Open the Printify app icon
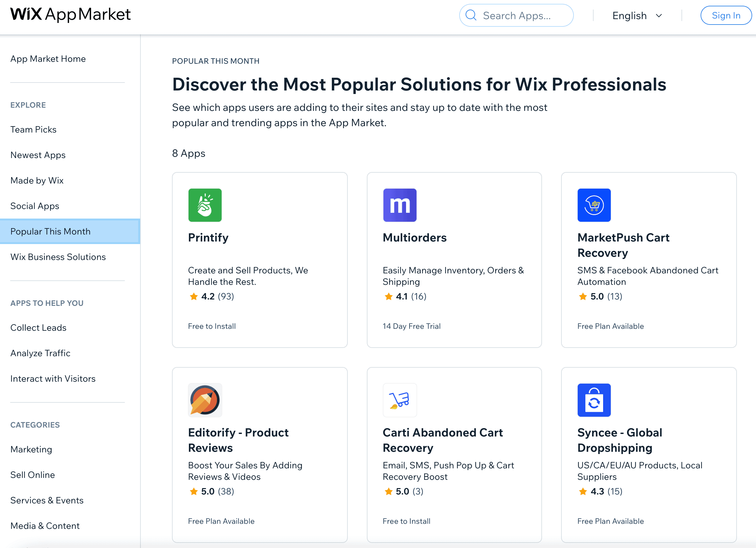 205,205
